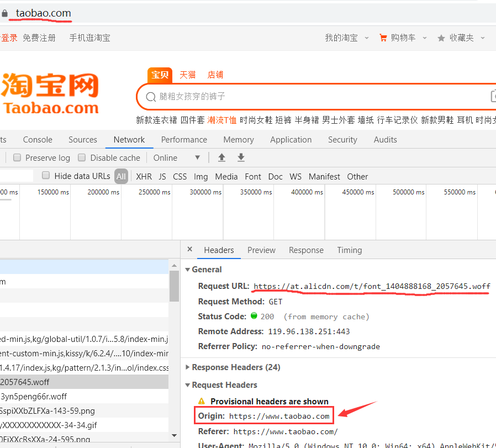Image resolution: width=496 pixels, height=448 pixels.
Task: Switch to the Preview tab
Action: 261,250
